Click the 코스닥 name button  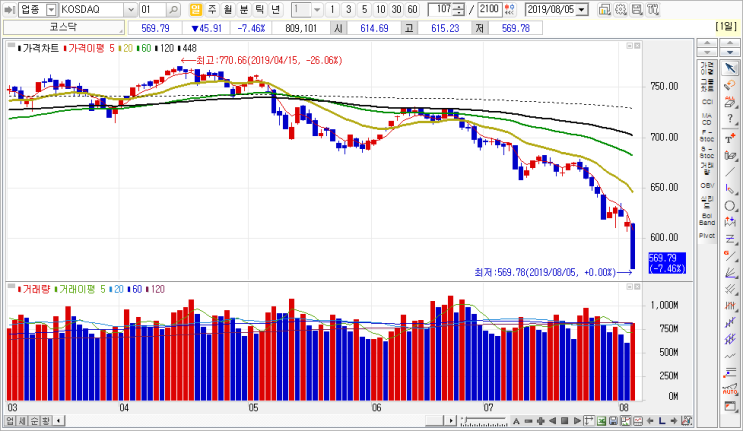tap(64, 28)
